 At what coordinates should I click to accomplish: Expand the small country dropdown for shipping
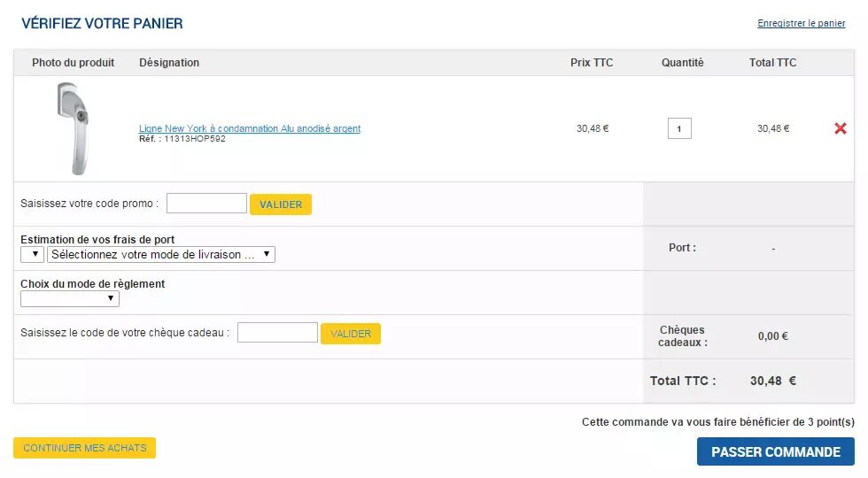click(x=32, y=255)
